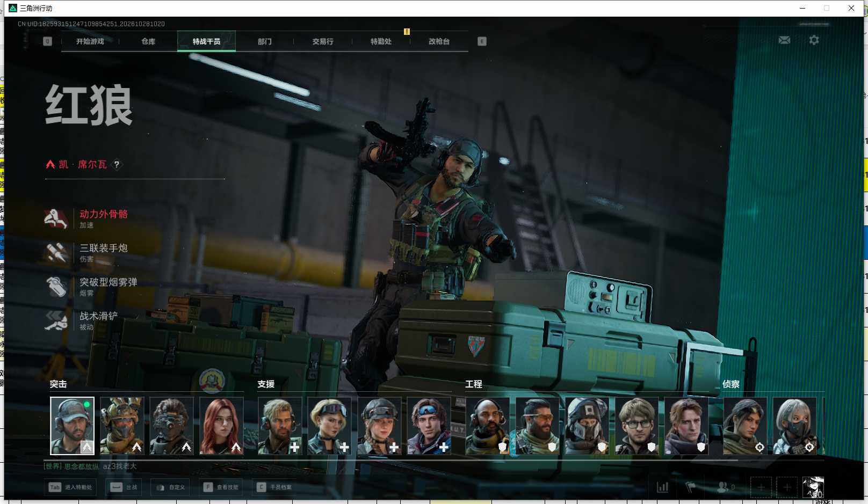The width and height of the screenshot is (868, 504).
Task: Select the 突破型烟雾弹 skill icon
Action: (x=56, y=286)
